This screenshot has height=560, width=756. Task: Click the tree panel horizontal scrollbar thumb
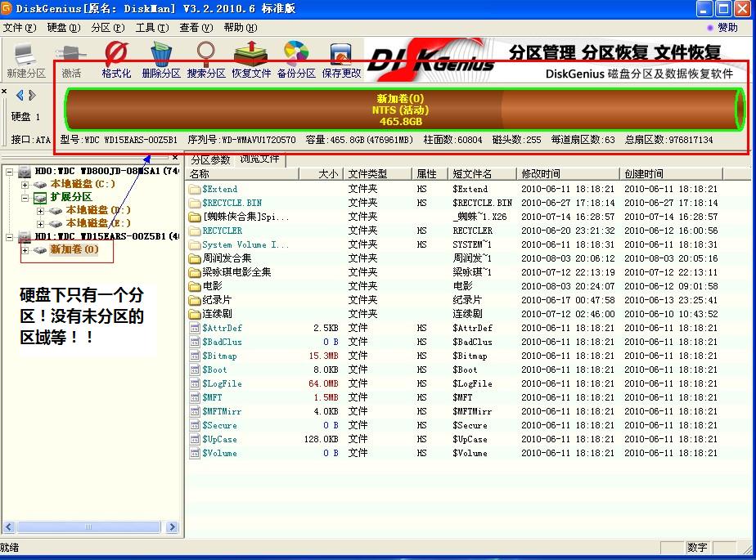(88, 526)
